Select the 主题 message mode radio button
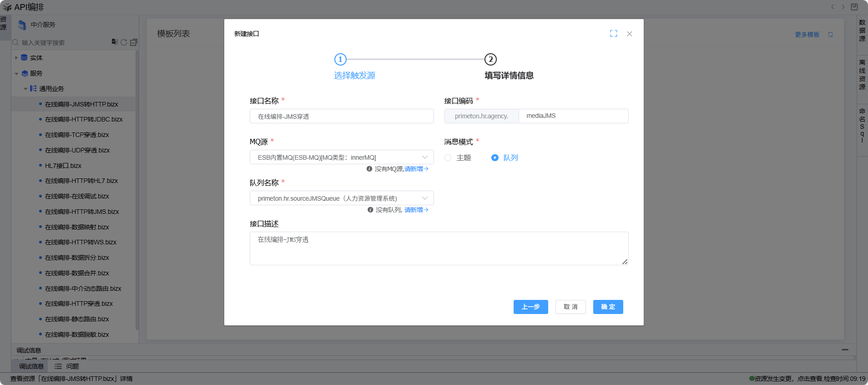The width and height of the screenshot is (868, 385). coord(448,158)
